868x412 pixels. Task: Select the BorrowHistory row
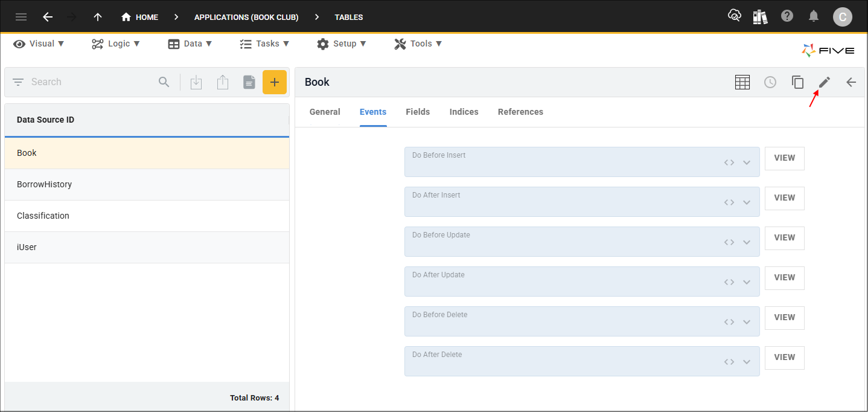click(x=147, y=185)
